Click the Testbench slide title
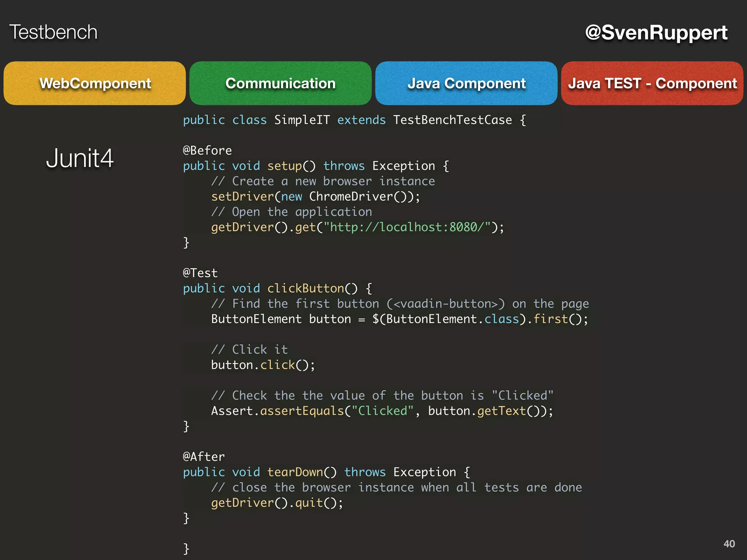The image size is (747, 560). (x=53, y=32)
